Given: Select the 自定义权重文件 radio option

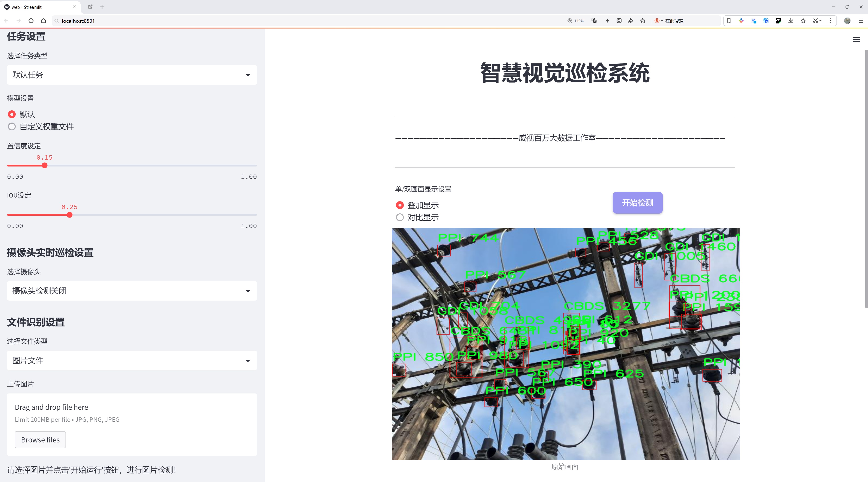Looking at the screenshot, I should click(12, 126).
